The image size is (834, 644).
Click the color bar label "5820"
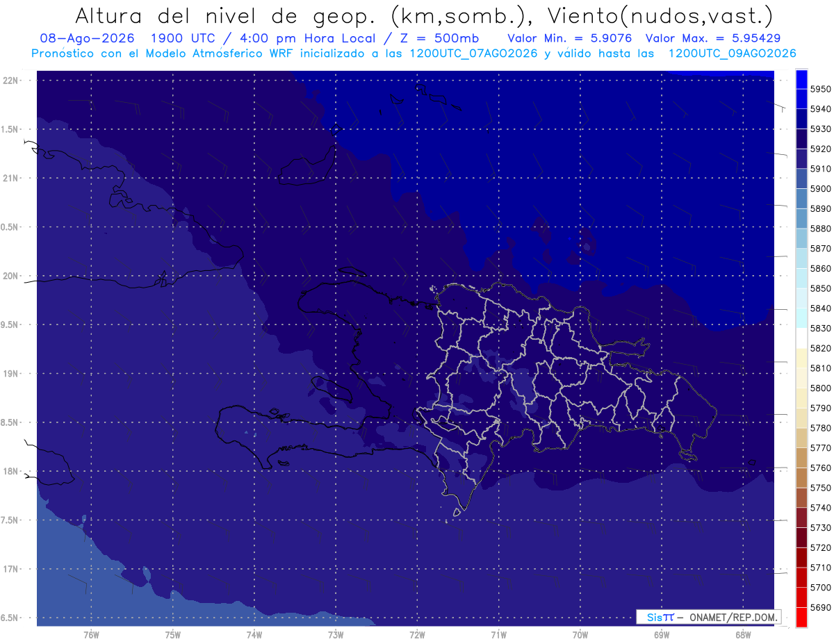pyautogui.click(x=821, y=348)
